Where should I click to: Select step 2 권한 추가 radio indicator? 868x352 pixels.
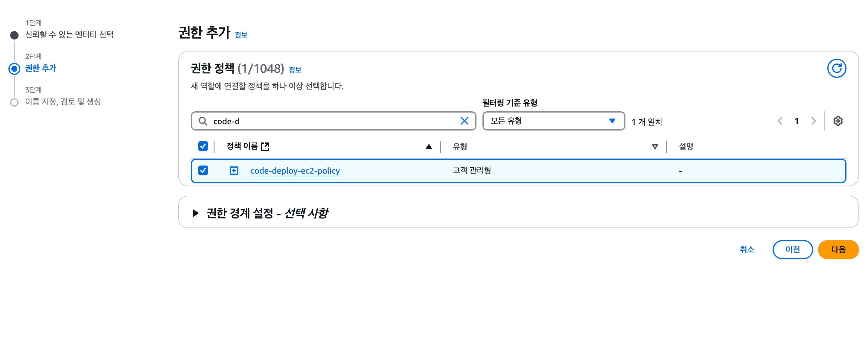(x=14, y=69)
